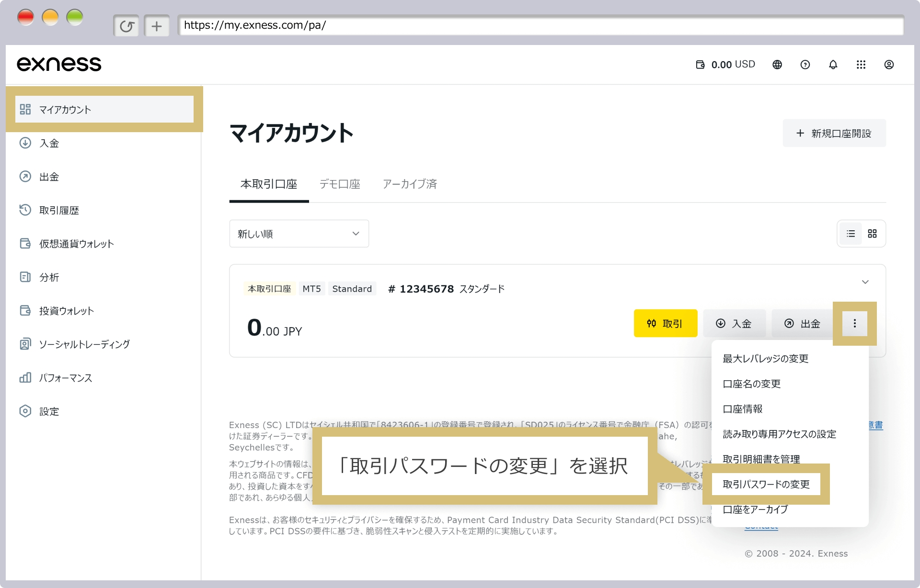This screenshot has width=920, height=588.
Task: Click the yellow 取引 button
Action: (x=665, y=324)
